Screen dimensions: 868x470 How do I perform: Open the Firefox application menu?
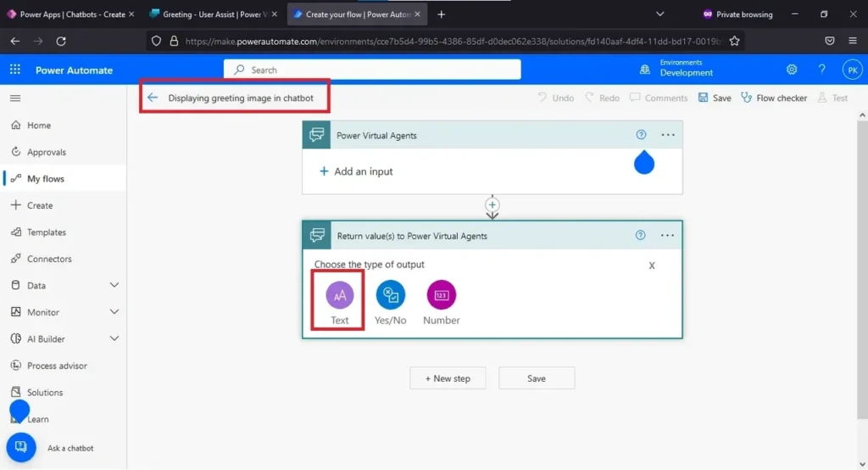[853, 41]
